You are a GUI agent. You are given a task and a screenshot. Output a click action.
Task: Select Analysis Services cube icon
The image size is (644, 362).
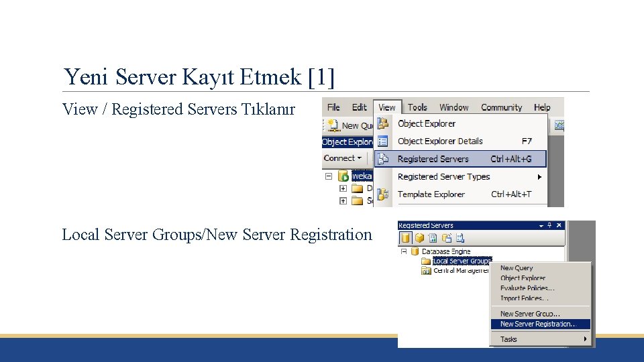tap(419, 237)
